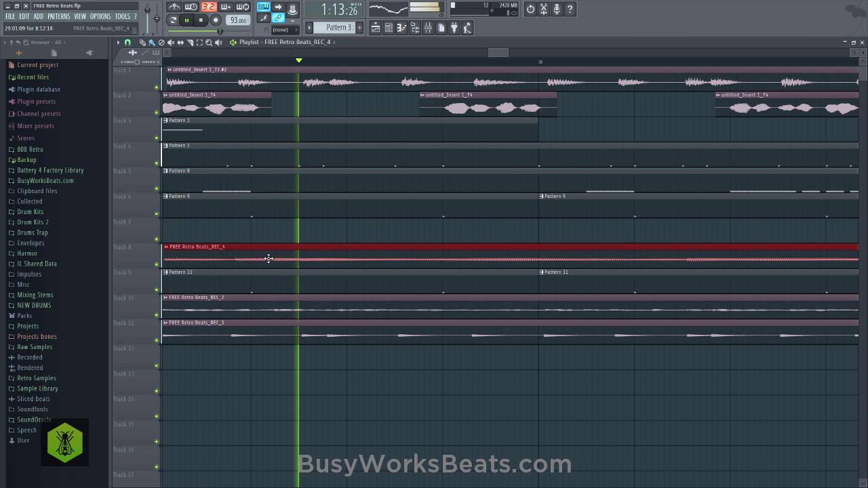Open the Mixer view button
Image resolution: width=868 pixels, height=488 pixels.
point(428,28)
